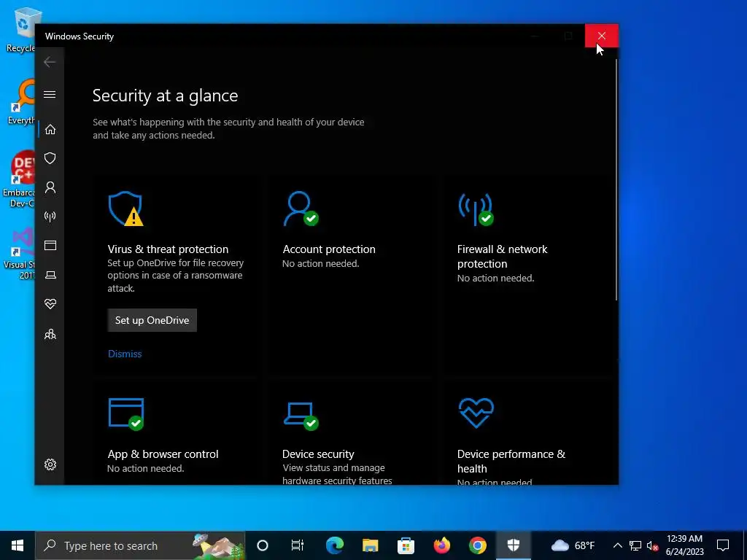The image size is (747, 560).
Task: Open Account protection person icon in sidebar
Action: [x=50, y=187]
